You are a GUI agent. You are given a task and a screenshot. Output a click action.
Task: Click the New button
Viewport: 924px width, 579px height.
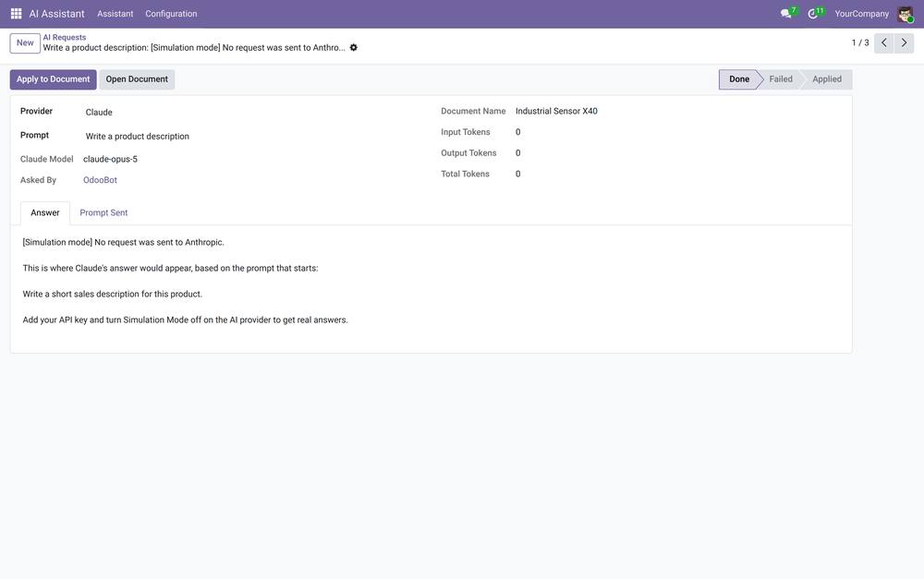pos(25,43)
